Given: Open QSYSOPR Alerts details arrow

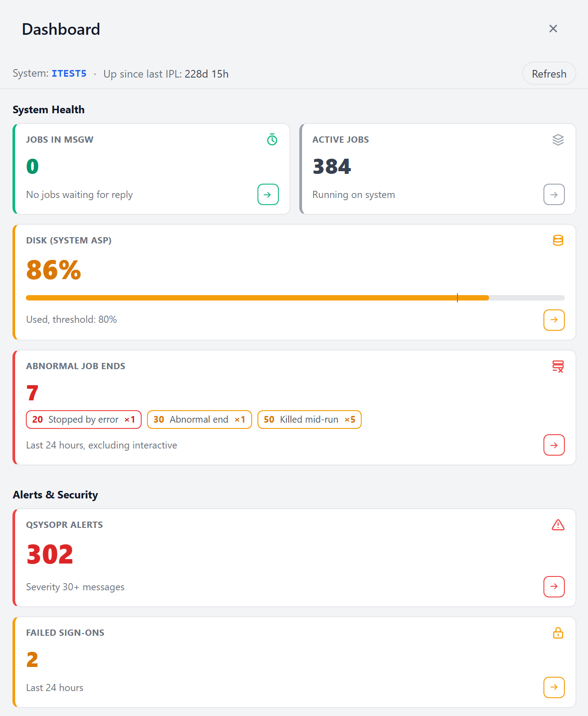Looking at the screenshot, I should tap(554, 587).
